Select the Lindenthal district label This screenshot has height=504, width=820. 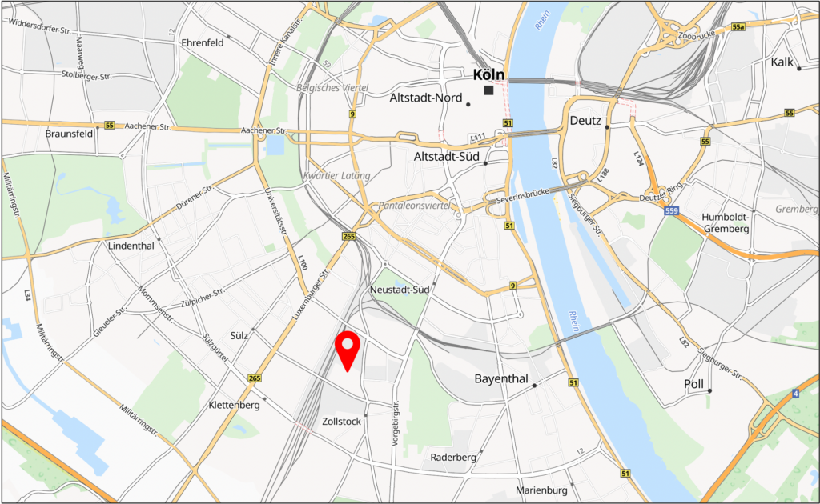(x=131, y=246)
